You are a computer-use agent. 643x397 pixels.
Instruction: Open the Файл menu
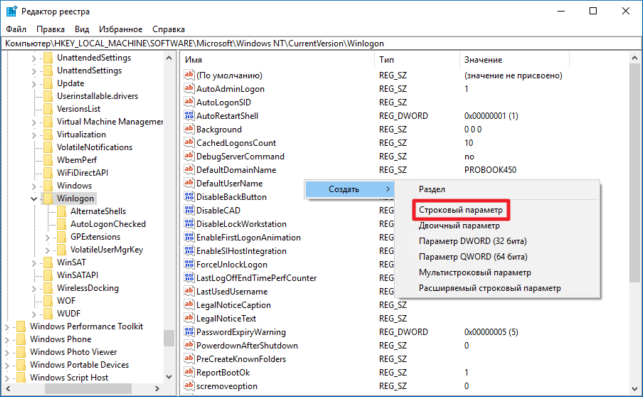pos(16,29)
